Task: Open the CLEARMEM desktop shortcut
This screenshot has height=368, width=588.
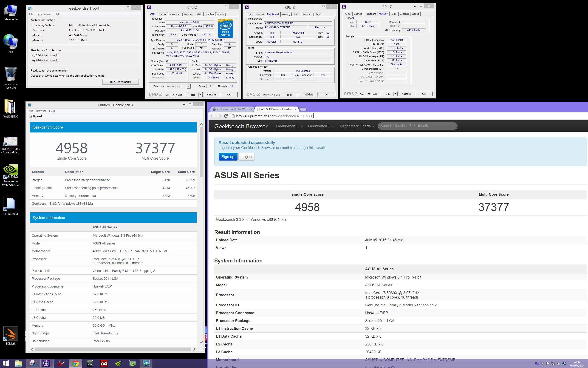Action: pos(10,206)
